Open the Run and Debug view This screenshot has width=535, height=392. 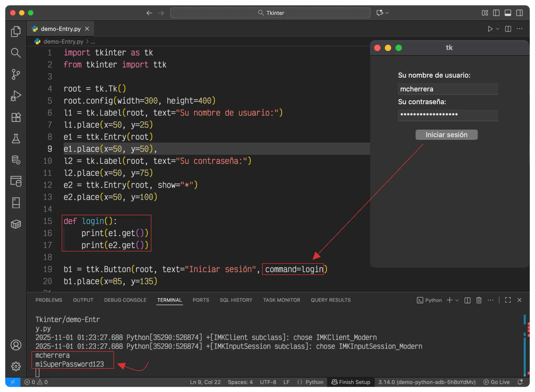click(16, 96)
